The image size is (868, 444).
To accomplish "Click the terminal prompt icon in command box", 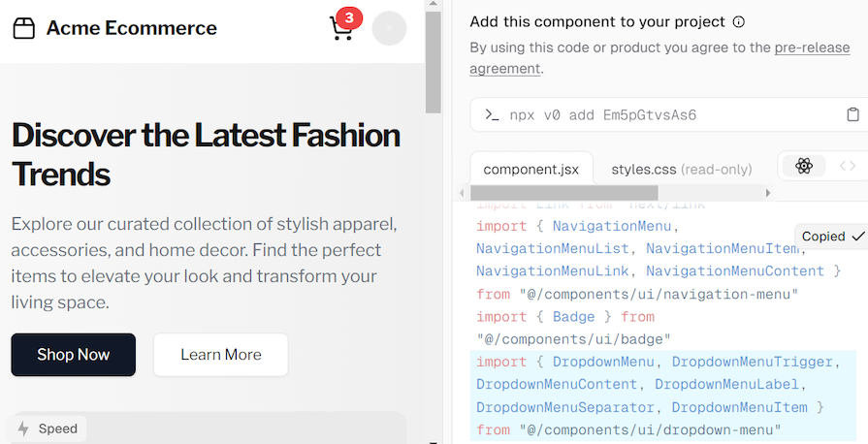I will tap(492, 115).
